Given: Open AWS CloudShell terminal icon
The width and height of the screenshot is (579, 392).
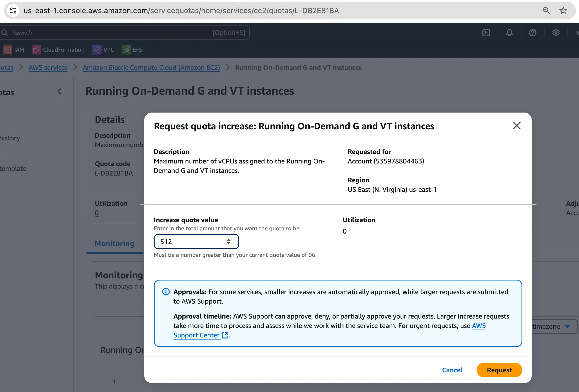Looking at the screenshot, I should [x=486, y=33].
